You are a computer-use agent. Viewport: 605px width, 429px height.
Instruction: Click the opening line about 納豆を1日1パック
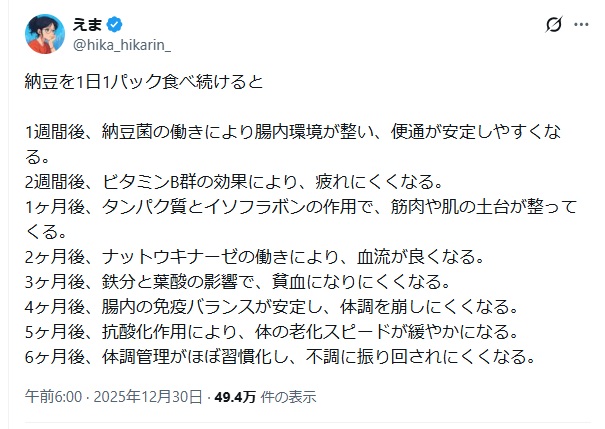(x=143, y=81)
